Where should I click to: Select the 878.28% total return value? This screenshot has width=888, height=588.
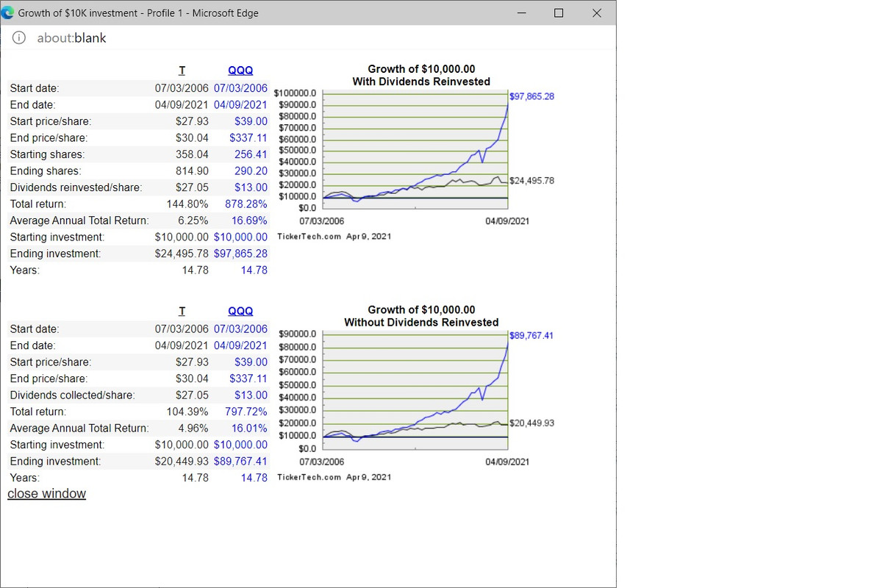click(x=246, y=204)
